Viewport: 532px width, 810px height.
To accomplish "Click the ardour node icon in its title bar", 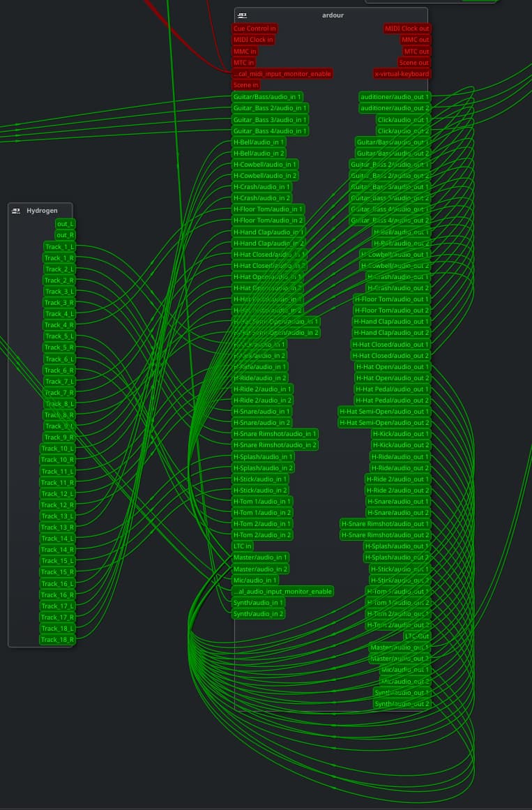I will pyautogui.click(x=242, y=15).
